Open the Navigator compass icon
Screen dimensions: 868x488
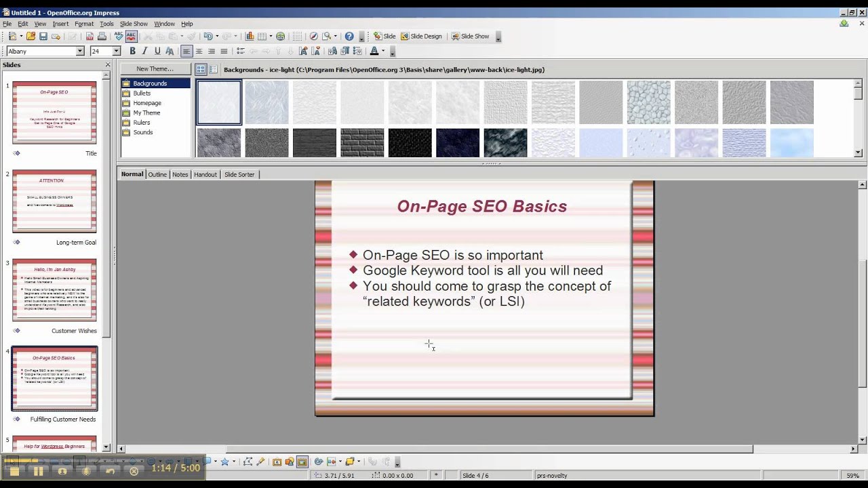point(313,37)
